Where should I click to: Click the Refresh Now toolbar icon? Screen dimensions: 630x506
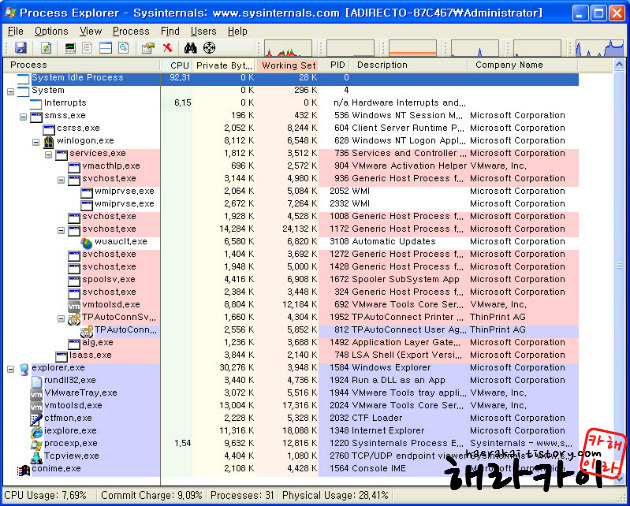click(46, 48)
